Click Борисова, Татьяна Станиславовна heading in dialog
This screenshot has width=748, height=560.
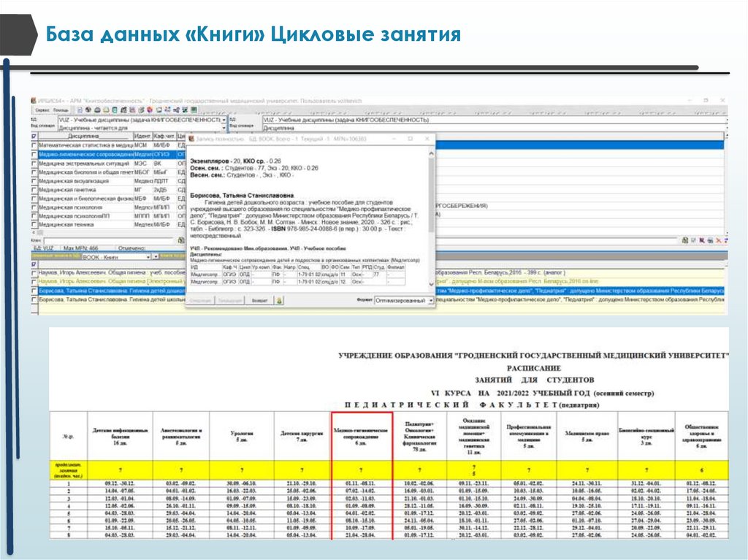tap(242, 196)
